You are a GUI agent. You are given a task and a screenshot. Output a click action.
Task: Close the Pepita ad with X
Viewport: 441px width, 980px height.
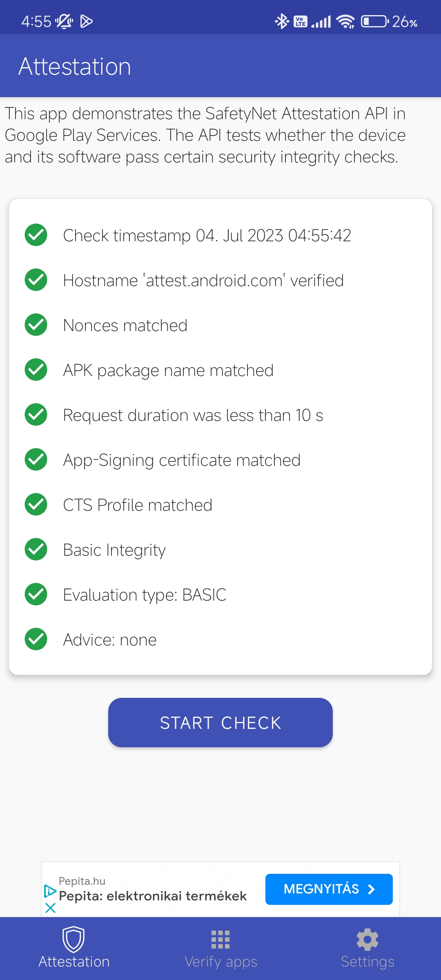tap(50, 908)
